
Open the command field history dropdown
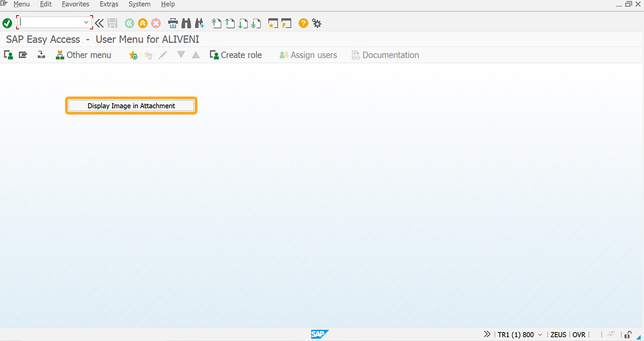pos(86,23)
